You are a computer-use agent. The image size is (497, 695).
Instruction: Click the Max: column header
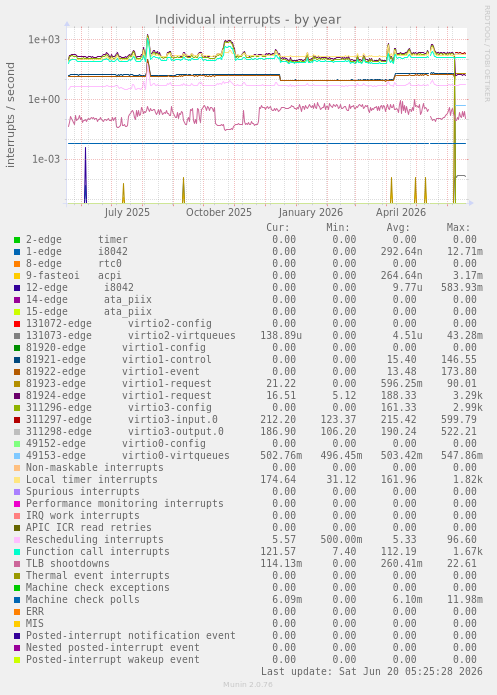coord(458,228)
